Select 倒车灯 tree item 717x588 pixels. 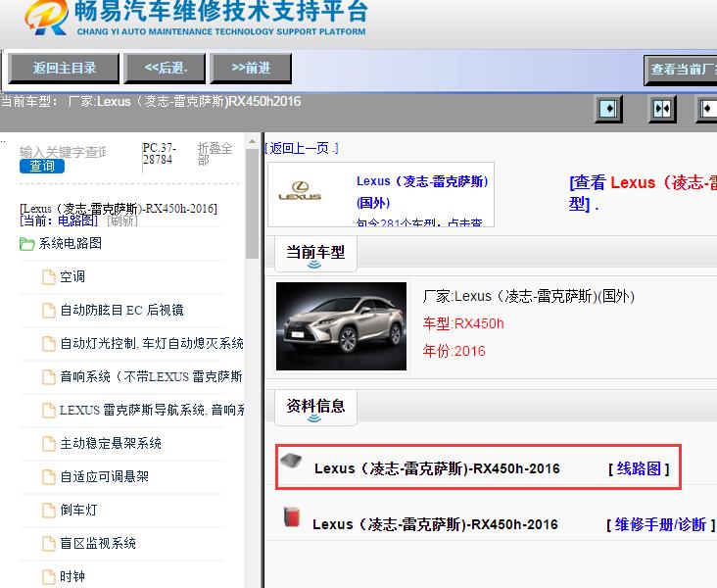78,510
